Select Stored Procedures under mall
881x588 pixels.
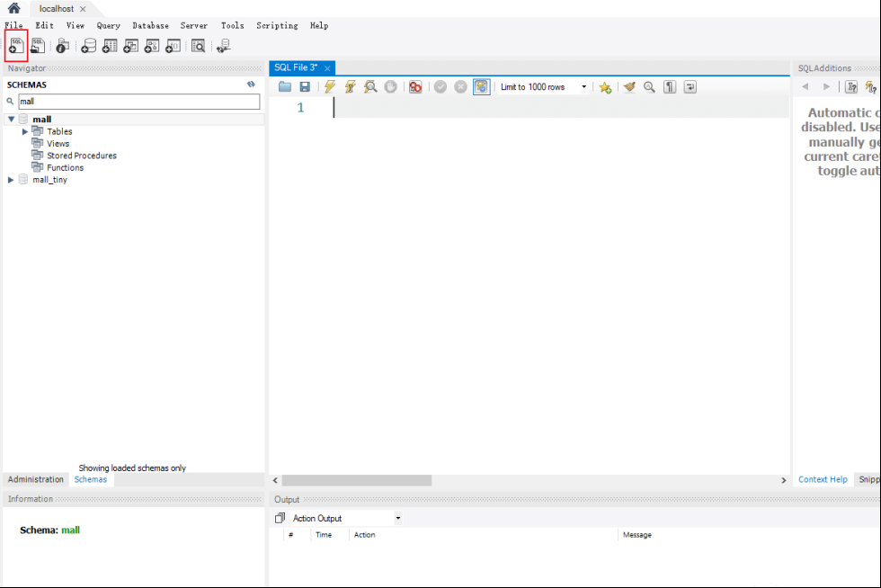[x=82, y=156]
